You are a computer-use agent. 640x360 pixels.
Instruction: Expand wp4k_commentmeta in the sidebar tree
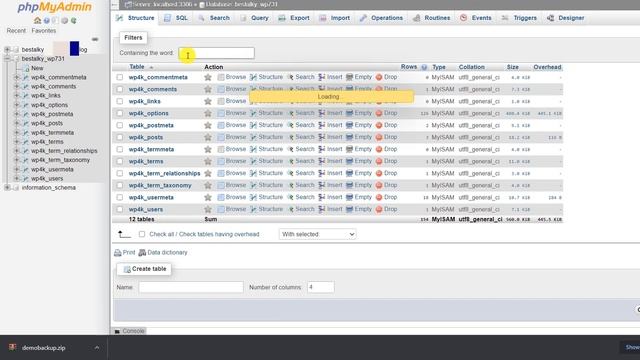[17, 77]
